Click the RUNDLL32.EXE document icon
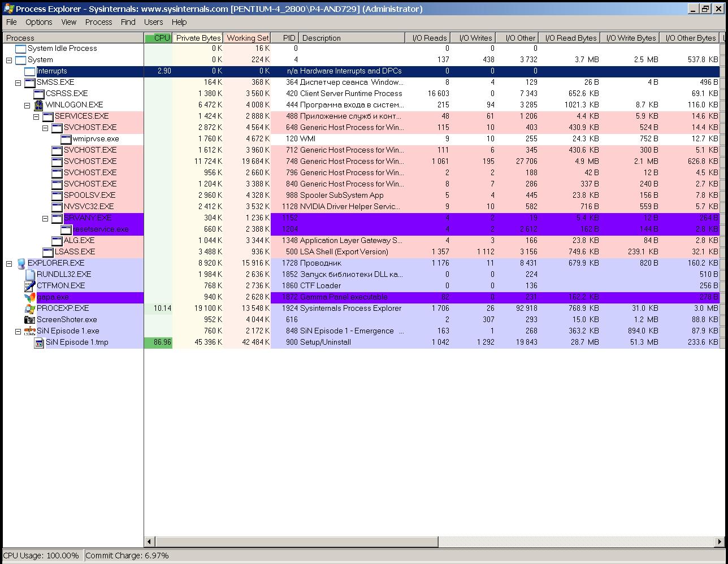728x564 pixels. [x=30, y=275]
